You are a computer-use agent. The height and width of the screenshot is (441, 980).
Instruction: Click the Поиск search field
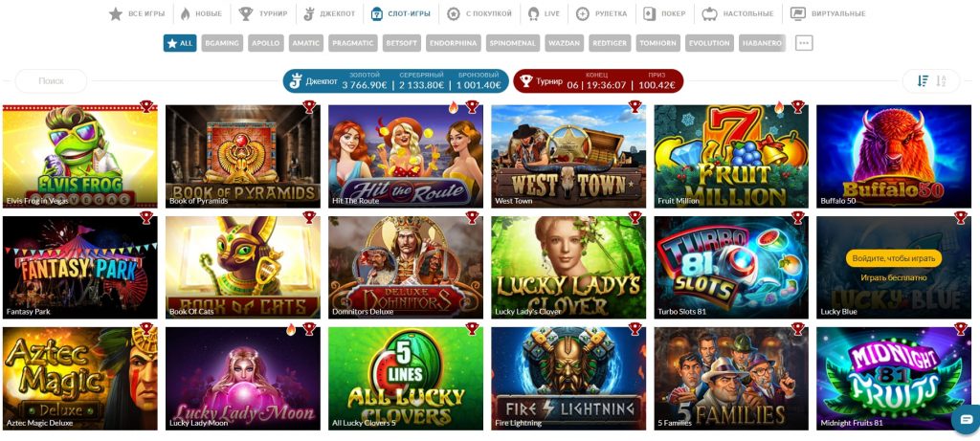click(52, 80)
